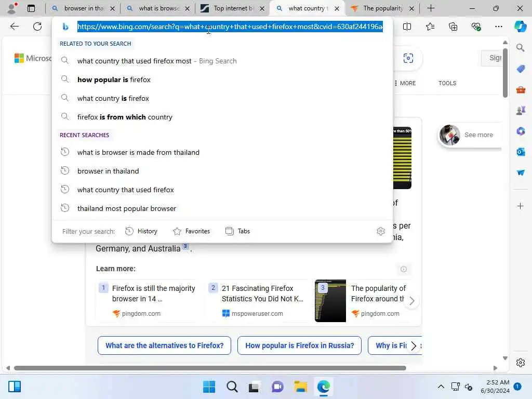Open the Favorites star toolbar icon
Screen dimensions: 532x399
[x=430, y=26]
